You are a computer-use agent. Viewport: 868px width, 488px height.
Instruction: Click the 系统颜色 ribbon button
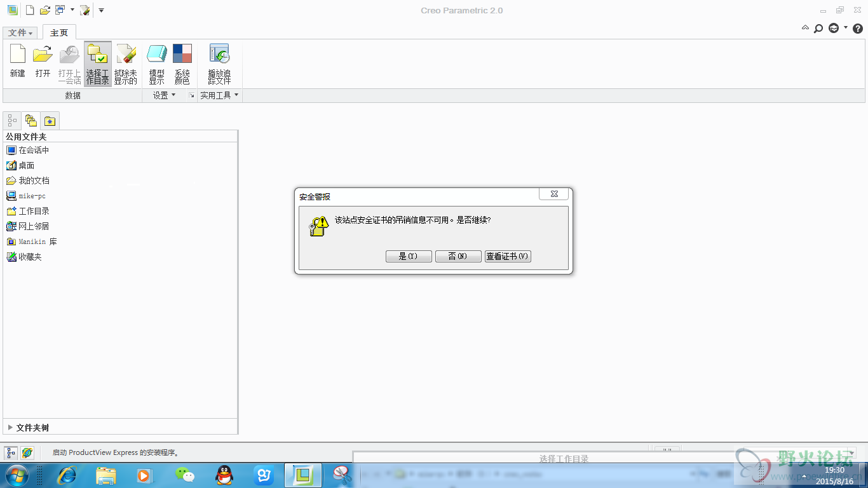coord(182,64)
